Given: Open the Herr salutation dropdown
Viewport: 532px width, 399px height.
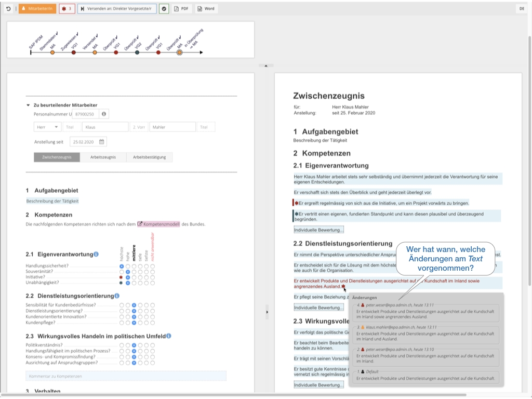Looking at the screenshot, I should tap(47, 127).
